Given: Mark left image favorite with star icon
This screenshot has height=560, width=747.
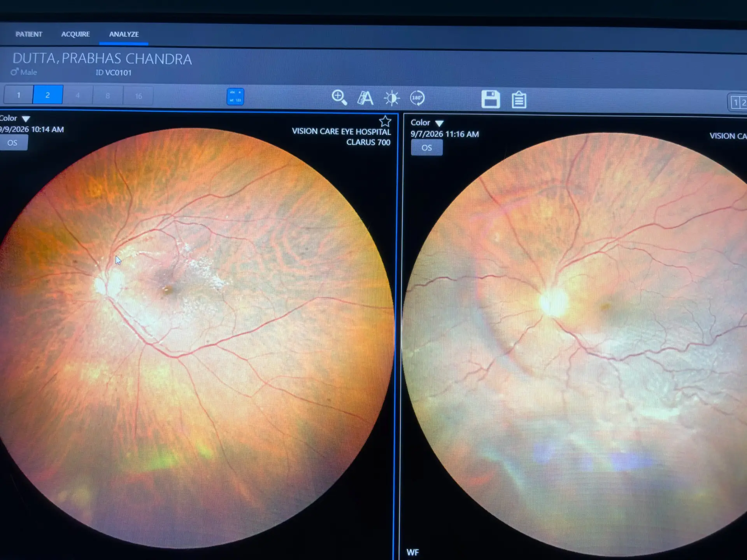Looking at the screenshot, I should pos(385,121).
